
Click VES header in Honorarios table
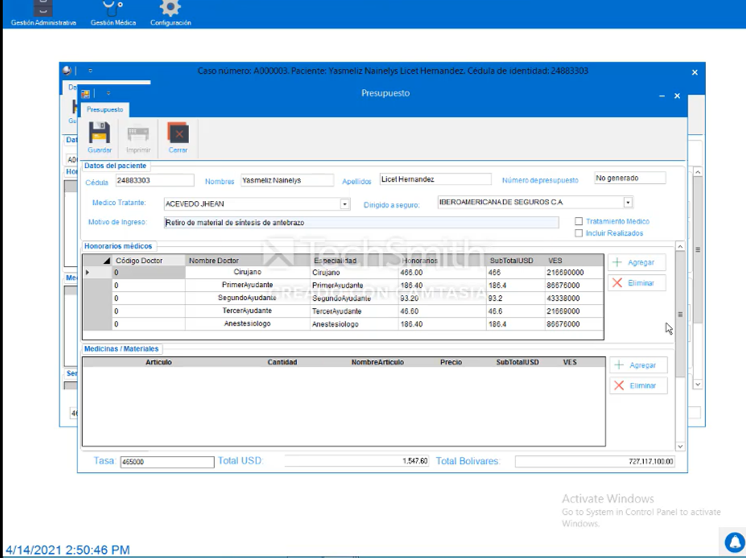(x=574, y=260)
